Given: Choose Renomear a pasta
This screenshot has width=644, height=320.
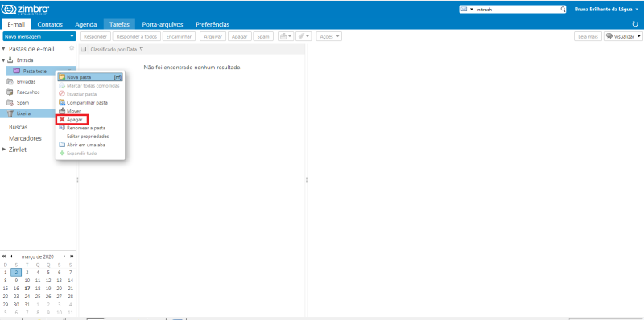Looking at the screenshot, I should point(90,128).
